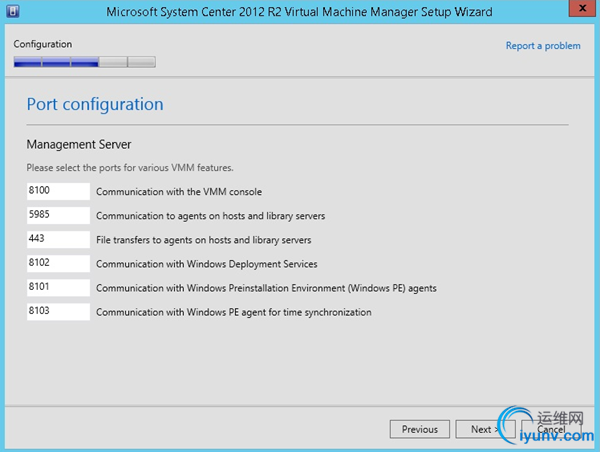Click 'File transfers to agents' label
This screenshot has height=452, width=600.
pos(204,240)
